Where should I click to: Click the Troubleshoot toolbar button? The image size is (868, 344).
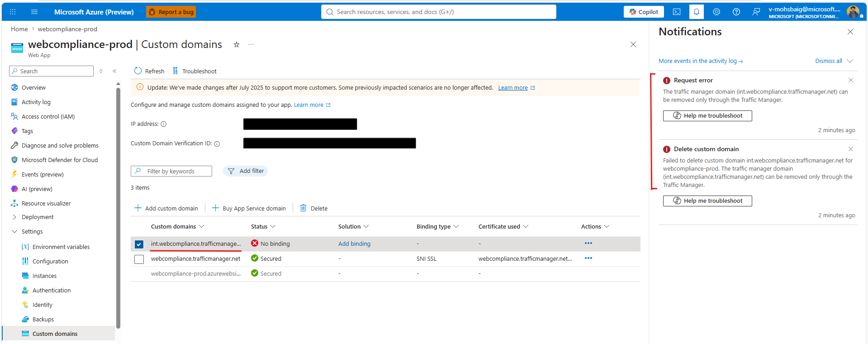194,71
